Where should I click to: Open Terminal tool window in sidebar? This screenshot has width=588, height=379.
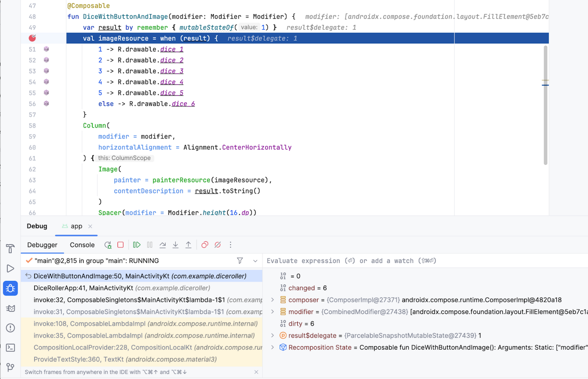click(11, 348)
